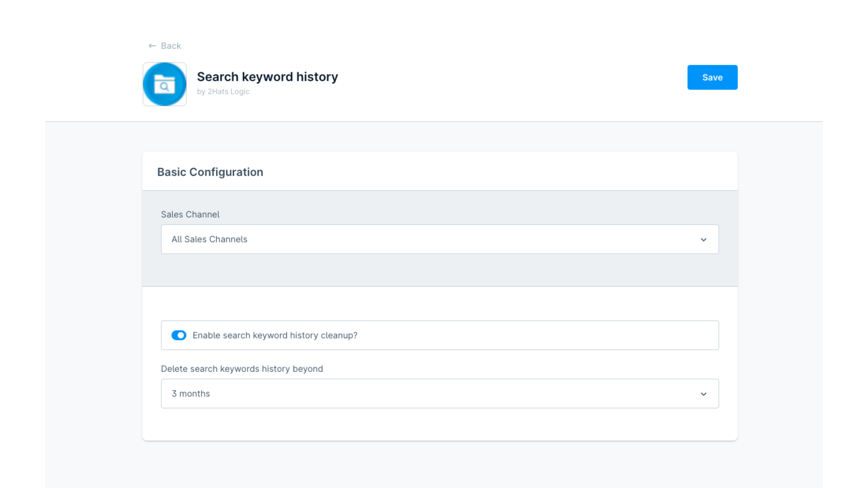Toggle search keyword history cleanup switch
Viewport: 868px width, 488px height.
tap(179, 335)
